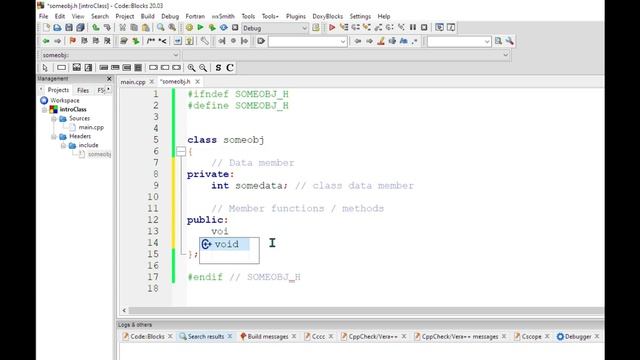Image resolution: width=640 pixels, height=360 pixels.
Task: Click the green Run arrow icon
Action: coord(200,27)
